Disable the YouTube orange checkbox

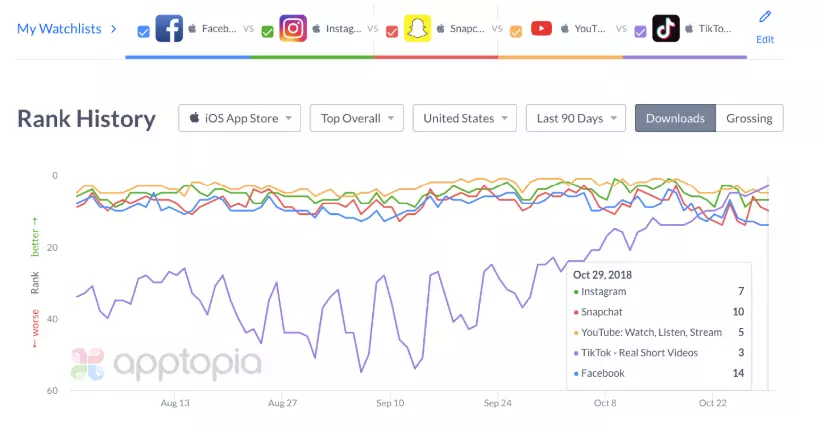click(x=516, y=31)
